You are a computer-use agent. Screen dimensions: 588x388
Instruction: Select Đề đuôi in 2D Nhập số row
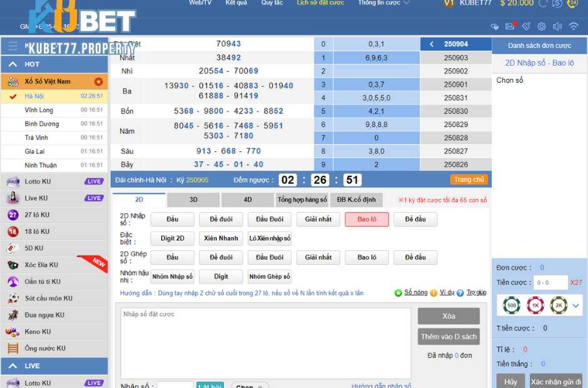click(221, 219)
